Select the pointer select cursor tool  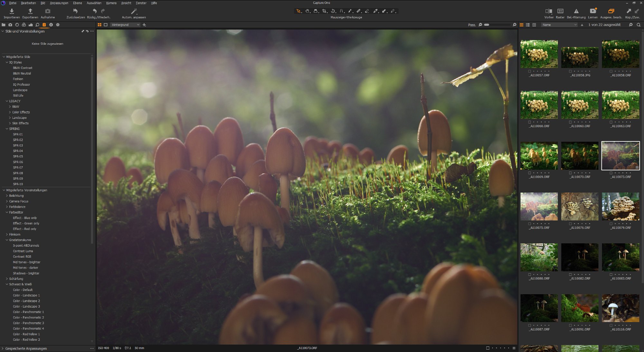coord(298,11)
